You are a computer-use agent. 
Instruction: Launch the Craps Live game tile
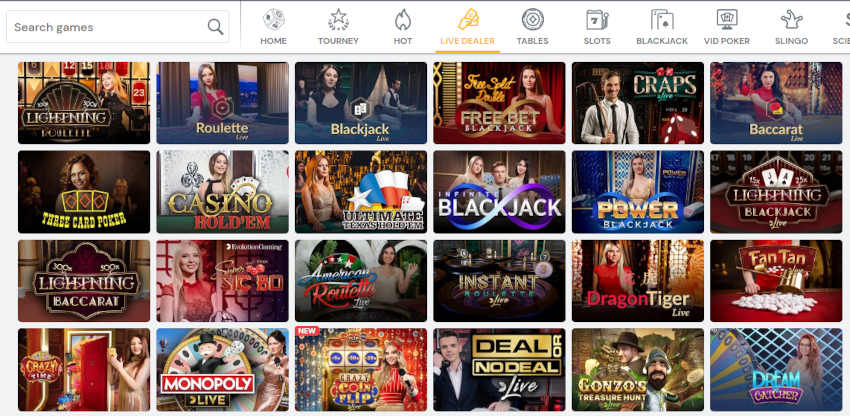tap(638, 103)
